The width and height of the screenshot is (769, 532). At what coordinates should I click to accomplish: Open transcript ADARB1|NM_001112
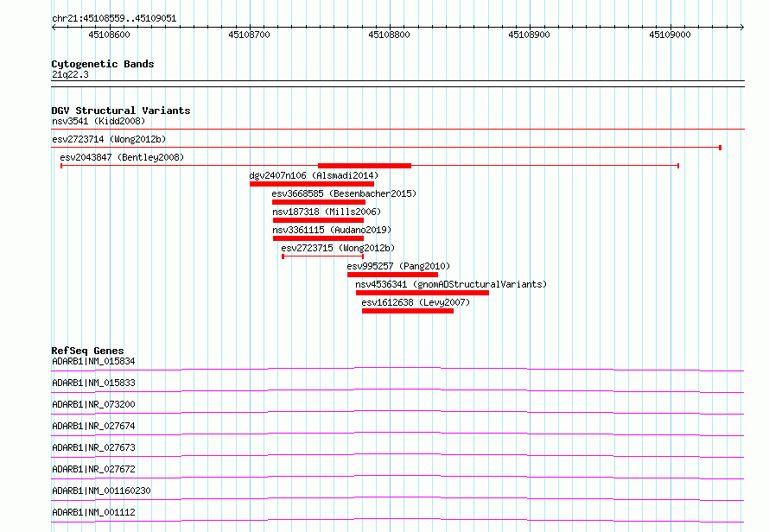93,512
